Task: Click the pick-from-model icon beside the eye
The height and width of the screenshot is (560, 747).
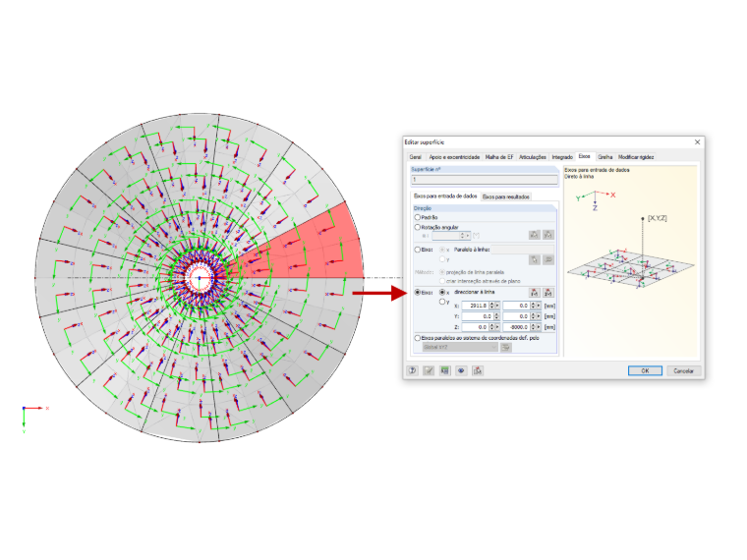Action: coord(478,370)
